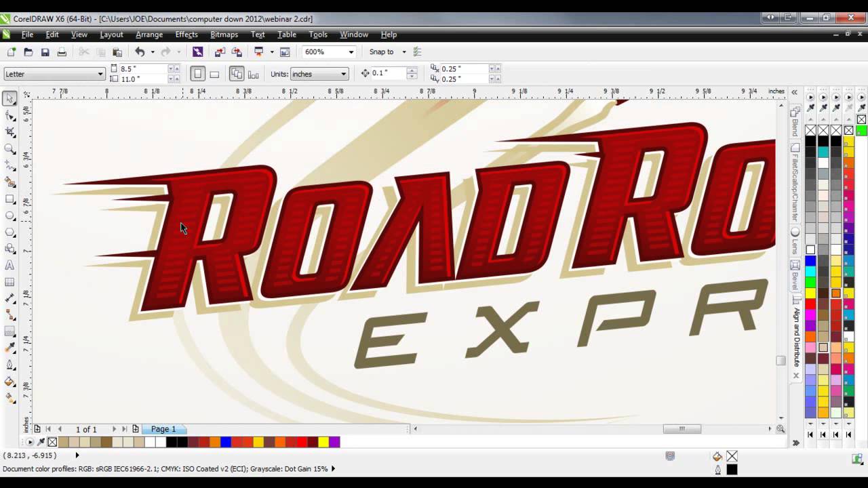Open the Effects menu
The width and height of the screenshot is (868, 488).
[186, 35]
